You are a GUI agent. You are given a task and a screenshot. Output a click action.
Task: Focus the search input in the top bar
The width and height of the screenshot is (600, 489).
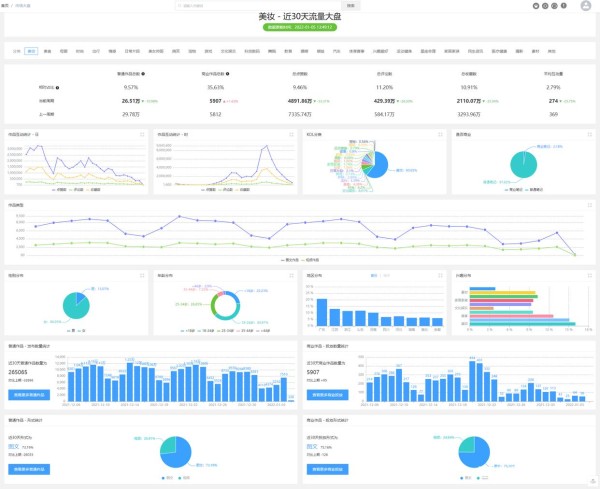pos(258,6)
